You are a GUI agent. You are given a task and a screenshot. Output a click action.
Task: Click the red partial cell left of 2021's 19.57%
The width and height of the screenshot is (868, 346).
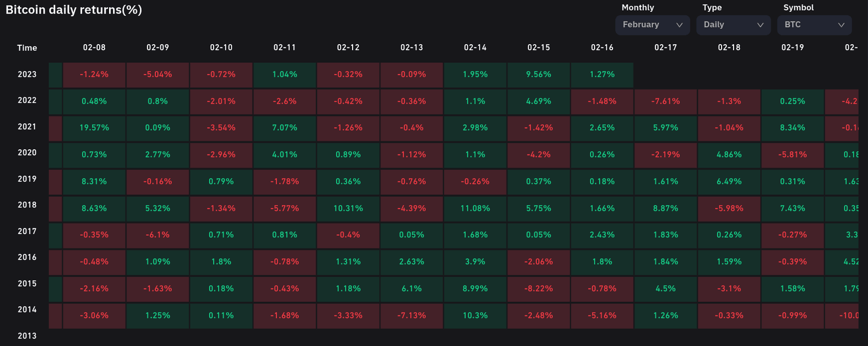click(55, 128)
